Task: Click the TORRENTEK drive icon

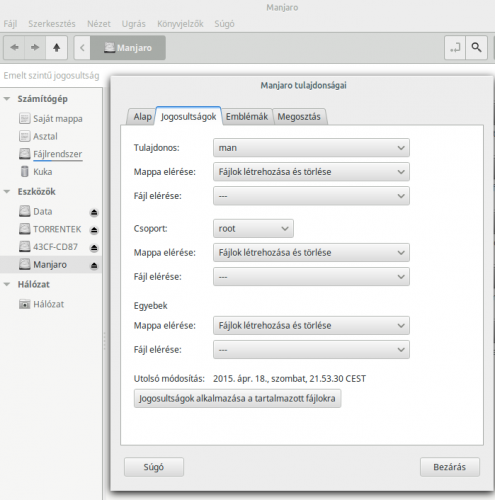Action: tap(25, 229)
